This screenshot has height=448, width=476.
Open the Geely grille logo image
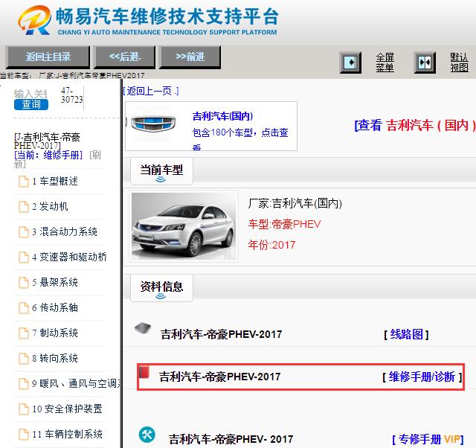tap(153, 124)
